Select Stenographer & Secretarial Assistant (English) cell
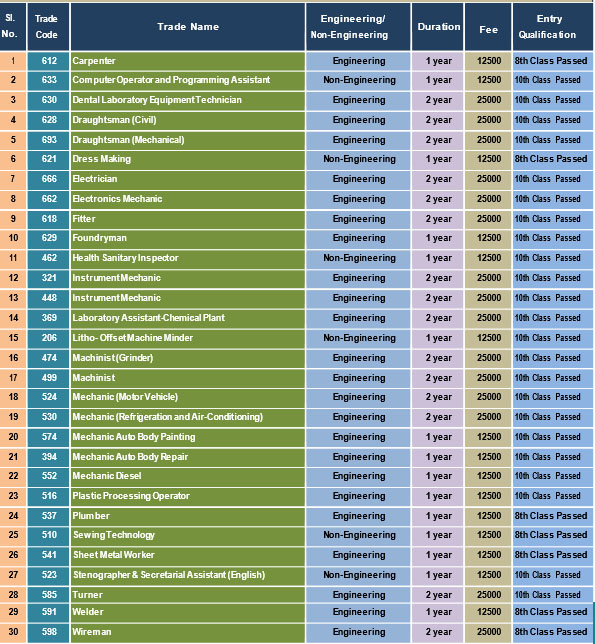 click(188, 575)
